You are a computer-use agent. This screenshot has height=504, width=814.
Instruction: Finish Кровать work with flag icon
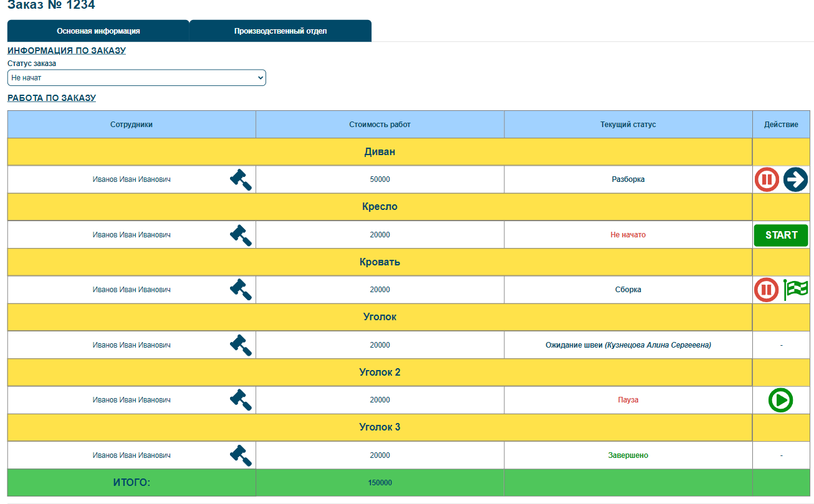point(795,290)
